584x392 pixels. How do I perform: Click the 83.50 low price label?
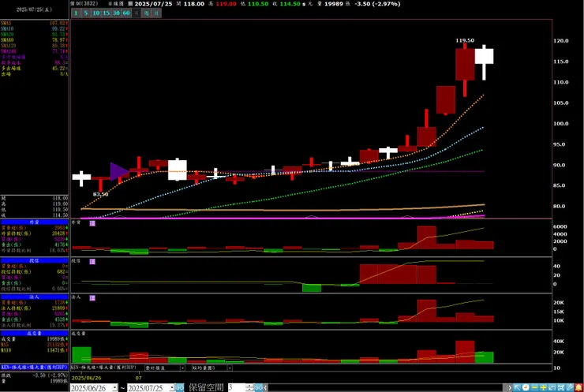point(100,194)
